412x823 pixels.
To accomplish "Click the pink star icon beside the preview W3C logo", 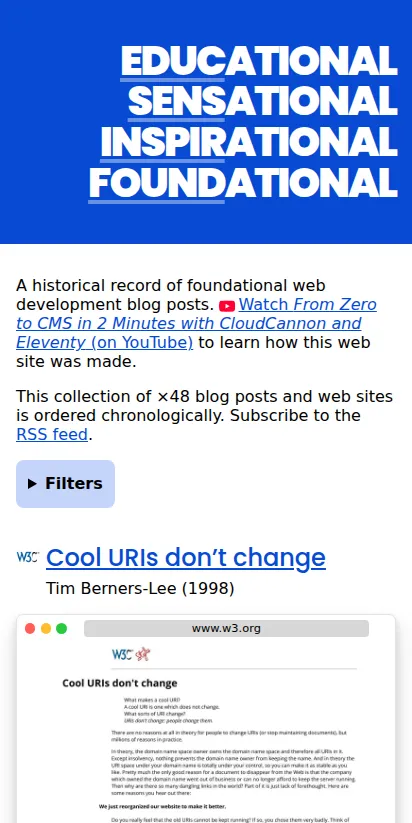I will coord(143,655).
